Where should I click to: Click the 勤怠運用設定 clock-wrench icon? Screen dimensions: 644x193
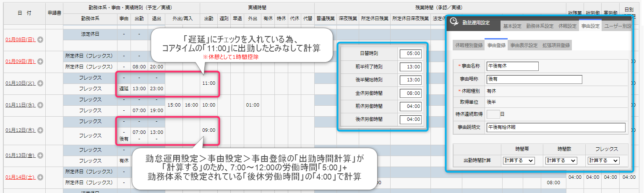[454, 22]
